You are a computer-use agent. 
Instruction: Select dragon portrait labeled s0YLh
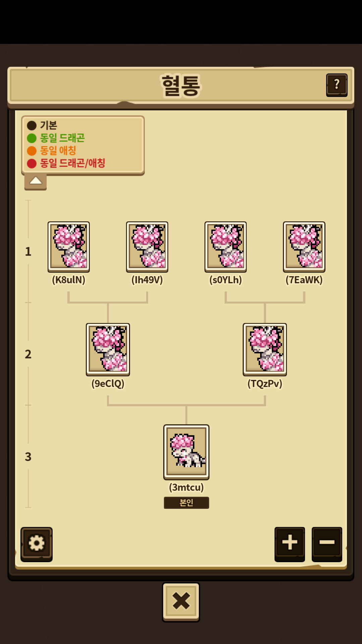point(226,247)
